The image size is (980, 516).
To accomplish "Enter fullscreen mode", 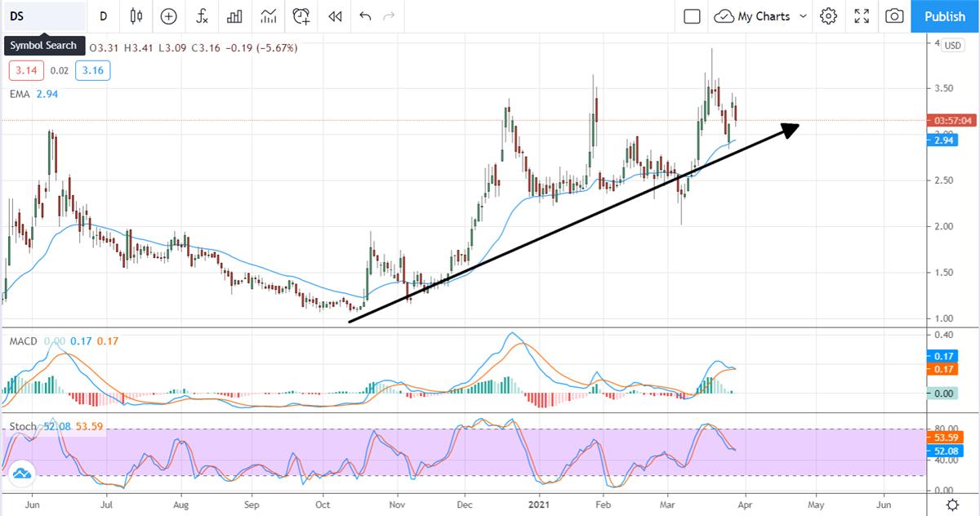I will click(861, 16).
